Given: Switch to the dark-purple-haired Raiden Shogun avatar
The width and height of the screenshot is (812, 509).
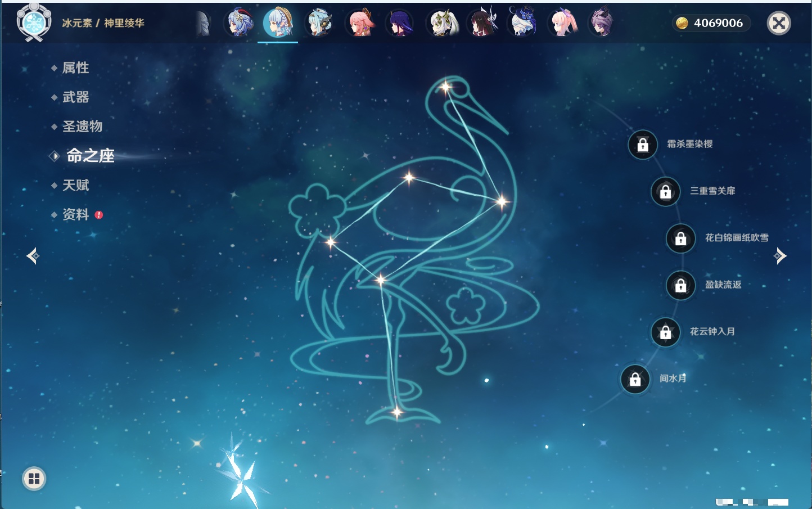Looking at the screenshot, I should (x=400, y=23).
